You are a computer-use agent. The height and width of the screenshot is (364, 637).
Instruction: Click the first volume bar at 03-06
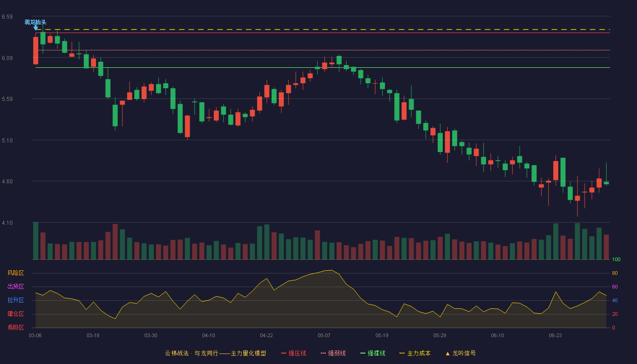point(35,241)
